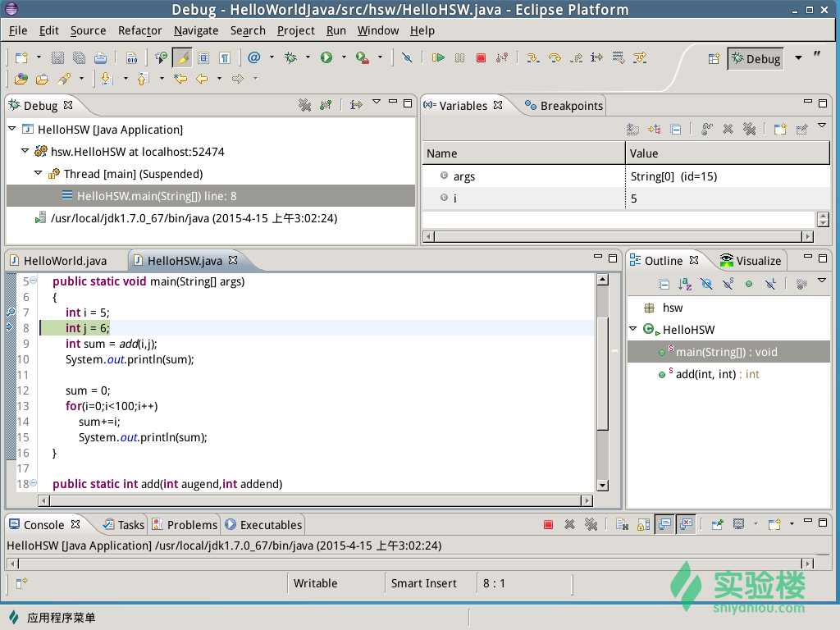
Task: Open the File menu
Action: pyautogui.click(x=18, y=30)
